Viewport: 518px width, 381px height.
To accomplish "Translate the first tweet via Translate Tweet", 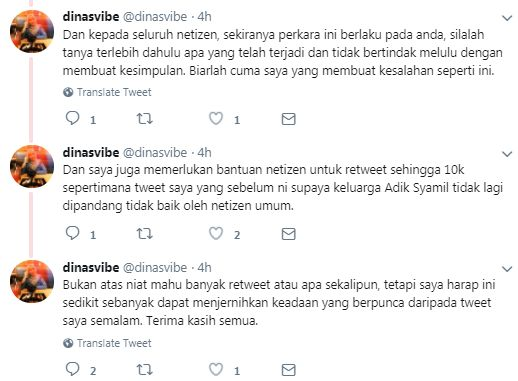I will pyautogui.click(x=107, y=92).
